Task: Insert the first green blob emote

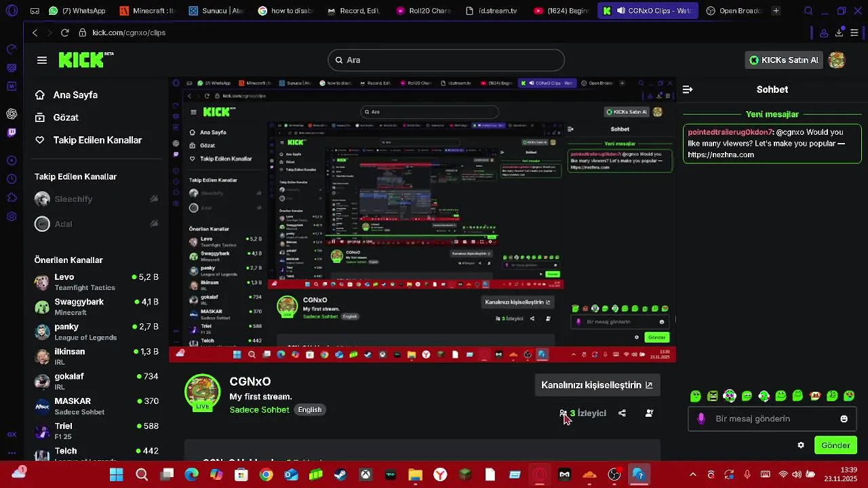Action: pos(695,396)
